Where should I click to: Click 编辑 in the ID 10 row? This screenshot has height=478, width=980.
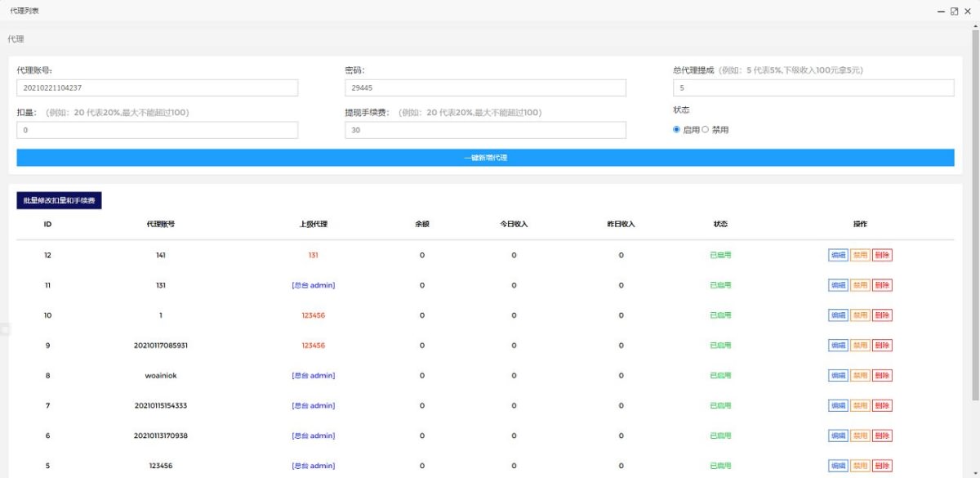coord(838,315)
